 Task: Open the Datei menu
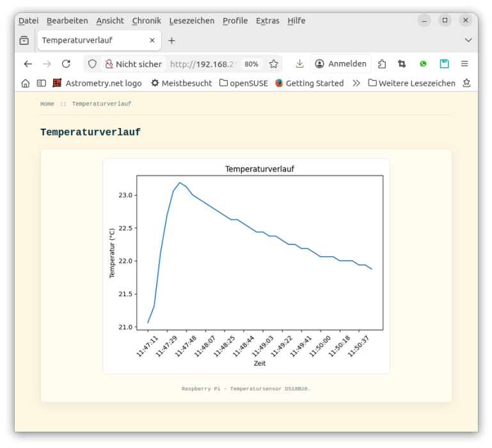[x=29, y=20]
